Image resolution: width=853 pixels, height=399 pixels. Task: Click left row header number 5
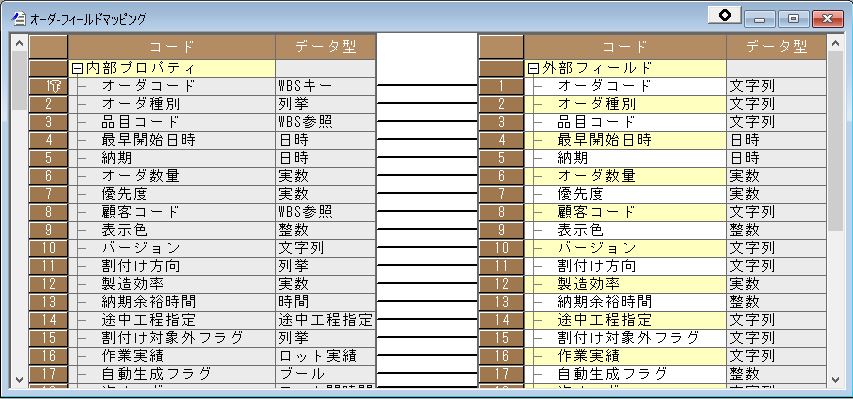(x=48, y=158)
